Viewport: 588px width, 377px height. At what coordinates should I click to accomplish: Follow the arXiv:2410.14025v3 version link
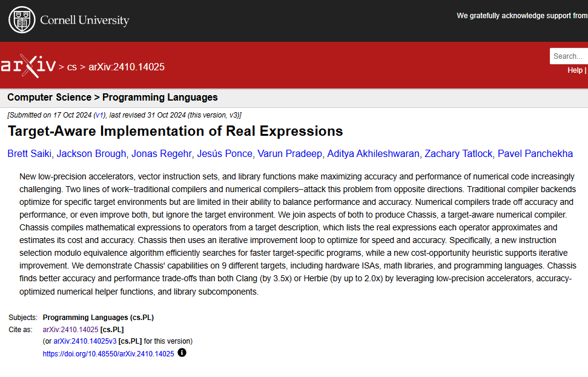(x=85, y=341)
